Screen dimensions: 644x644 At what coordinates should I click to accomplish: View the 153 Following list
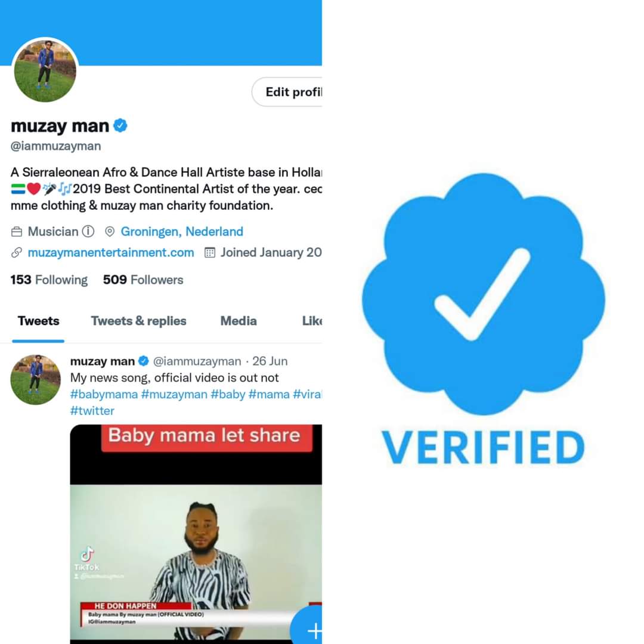coord(49,280)
